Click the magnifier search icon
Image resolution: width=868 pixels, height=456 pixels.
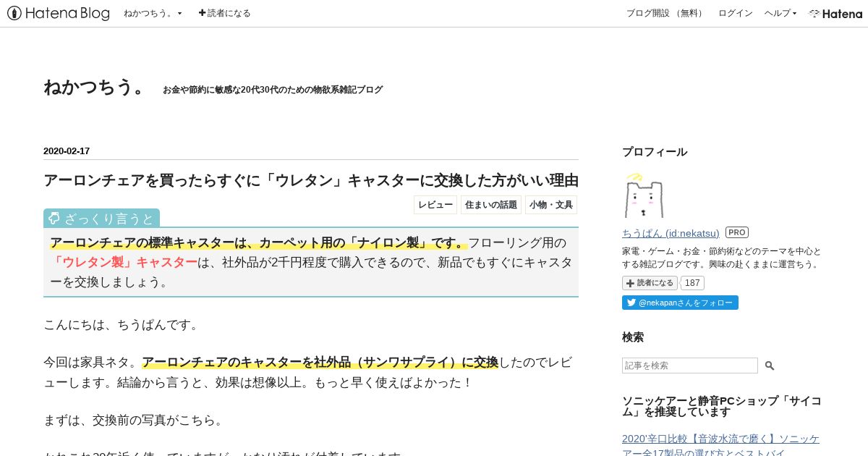[x=770, y=366]
